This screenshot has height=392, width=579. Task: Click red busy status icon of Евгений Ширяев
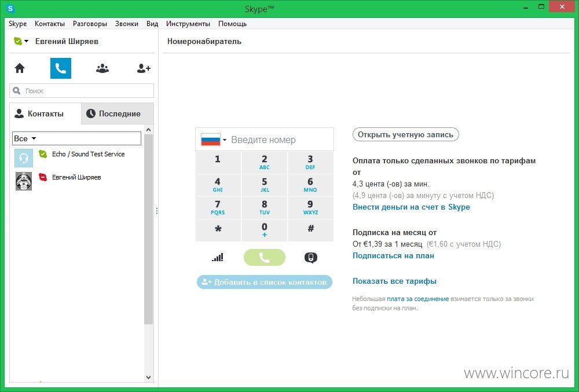click(43, 177)
